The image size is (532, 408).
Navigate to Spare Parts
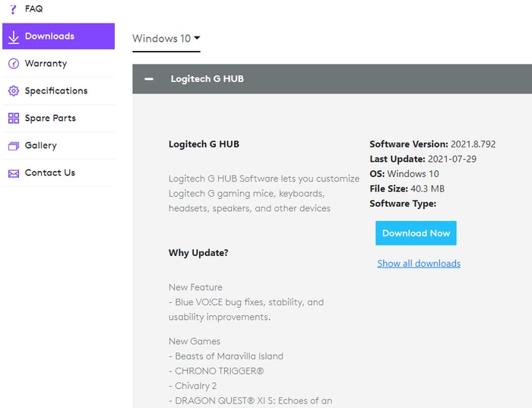pyautogui.click(x=59, y=118)
